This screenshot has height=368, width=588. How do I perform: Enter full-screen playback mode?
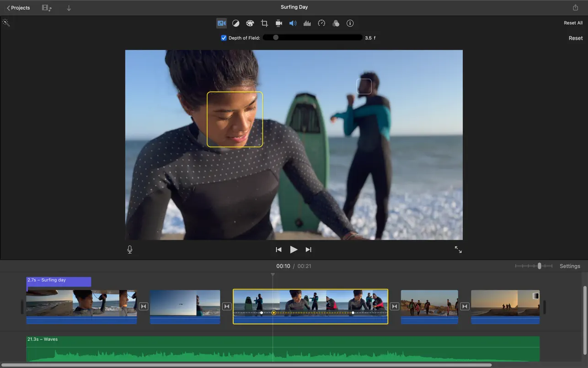click(x=458, y=249)
